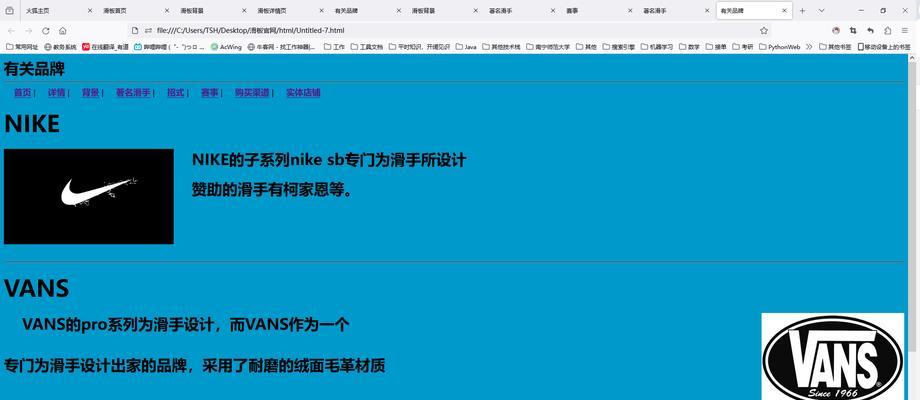Viewport: 920px width, 400px height.
Task: Close the 滑板首页 tab
Action: 167,11
